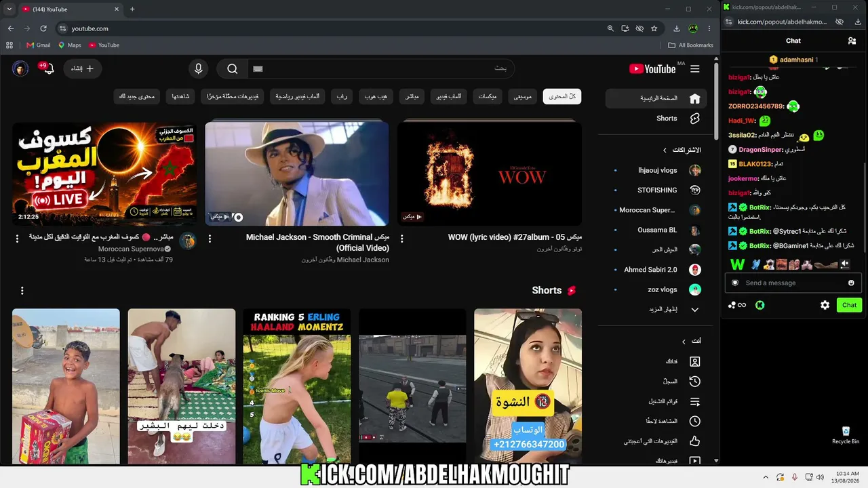
Task: Open more options for WOW lyric video
Action: (402, 239)
